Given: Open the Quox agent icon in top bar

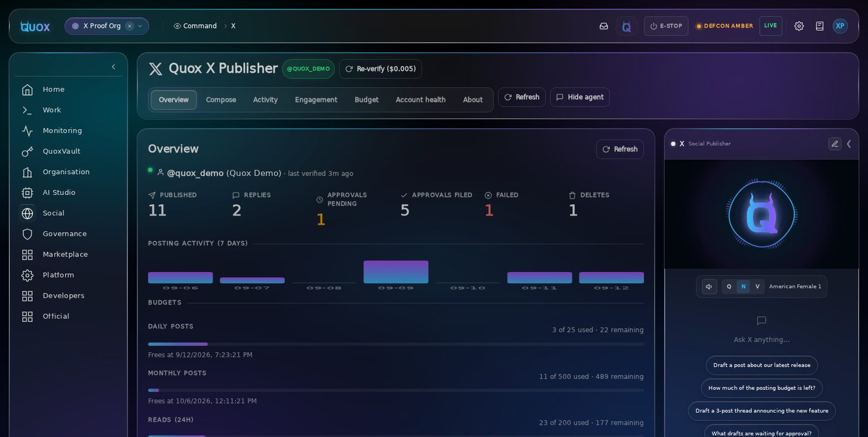Looking at the screenshot, I should point(627,26).
